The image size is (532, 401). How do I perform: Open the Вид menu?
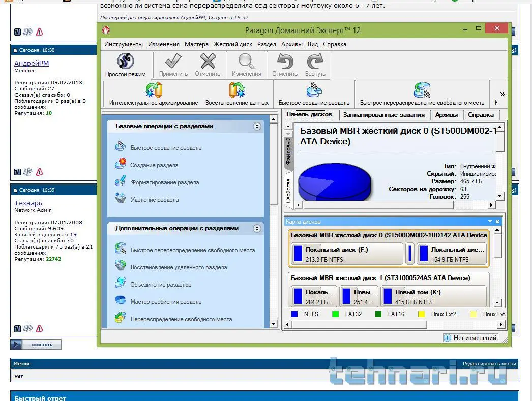(313, 44)
